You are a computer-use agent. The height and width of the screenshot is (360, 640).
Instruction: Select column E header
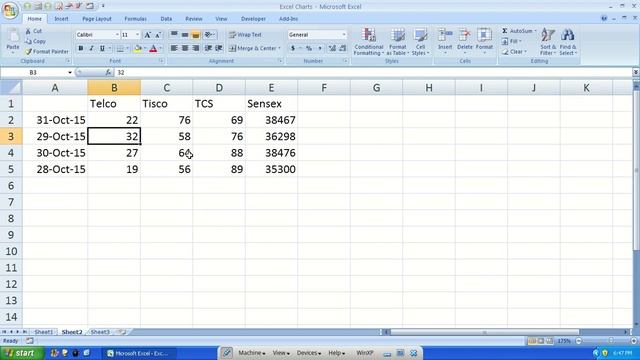[x=271, y=88]
